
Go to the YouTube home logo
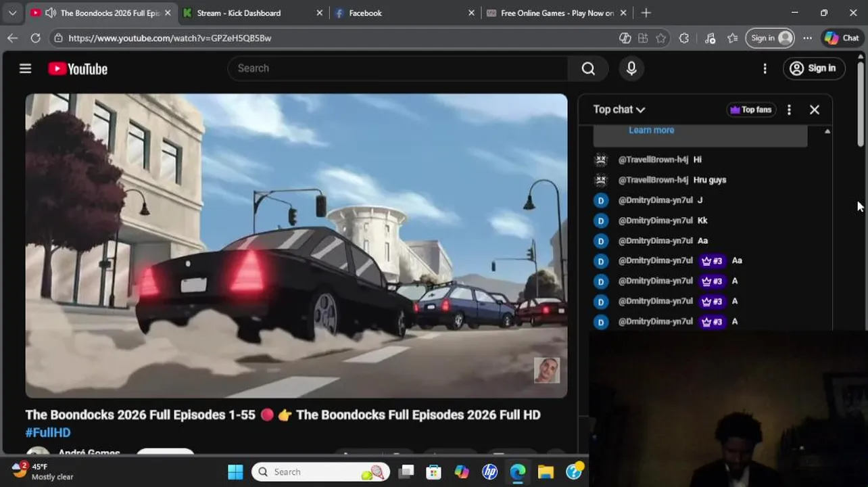coord(78,68)
